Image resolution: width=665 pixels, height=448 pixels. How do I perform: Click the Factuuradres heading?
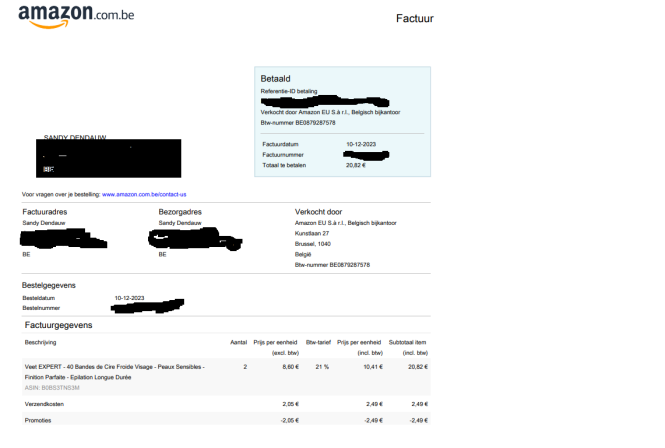(x=45, y=212)
